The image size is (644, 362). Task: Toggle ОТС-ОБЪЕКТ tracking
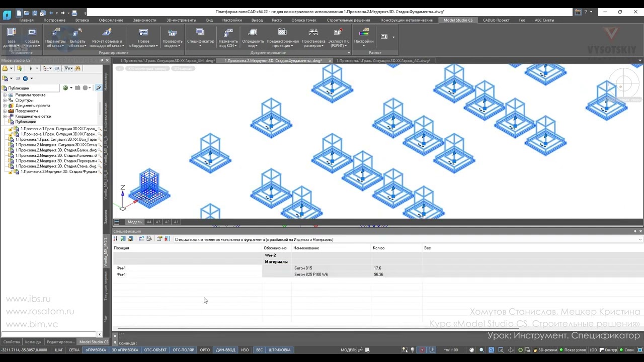coord(155,350)
